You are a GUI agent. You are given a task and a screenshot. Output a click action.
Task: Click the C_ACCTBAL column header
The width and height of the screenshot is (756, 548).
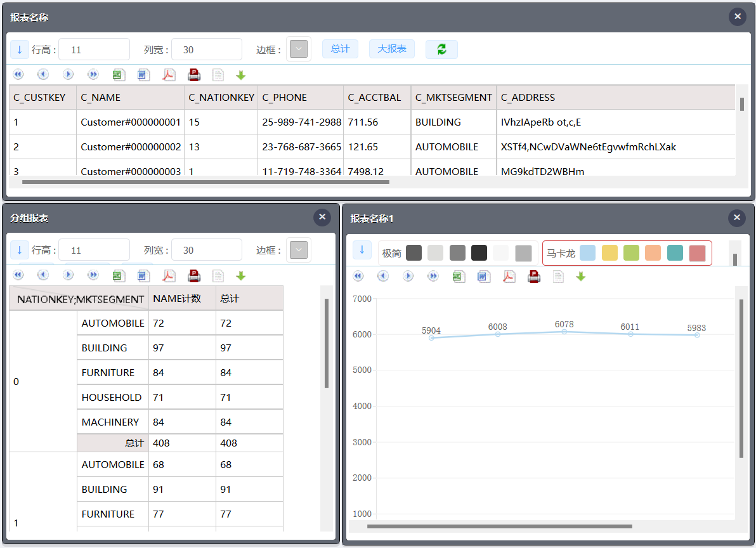coord(375,98)
